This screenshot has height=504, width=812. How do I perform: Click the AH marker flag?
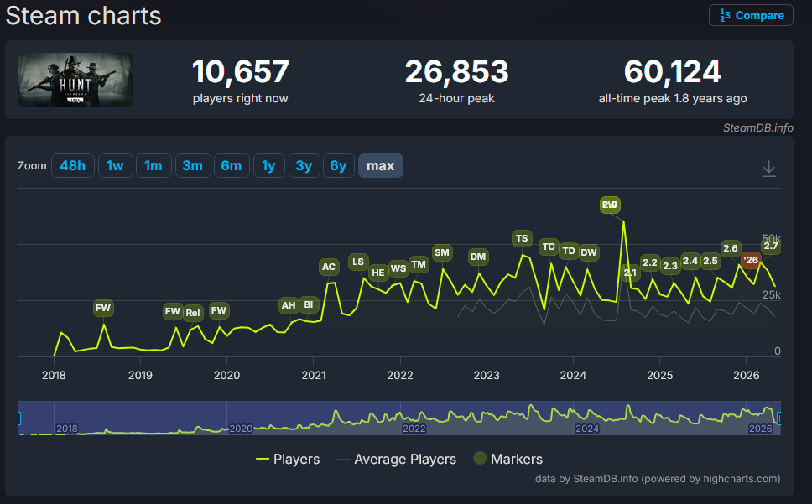(x=289, y=305)
